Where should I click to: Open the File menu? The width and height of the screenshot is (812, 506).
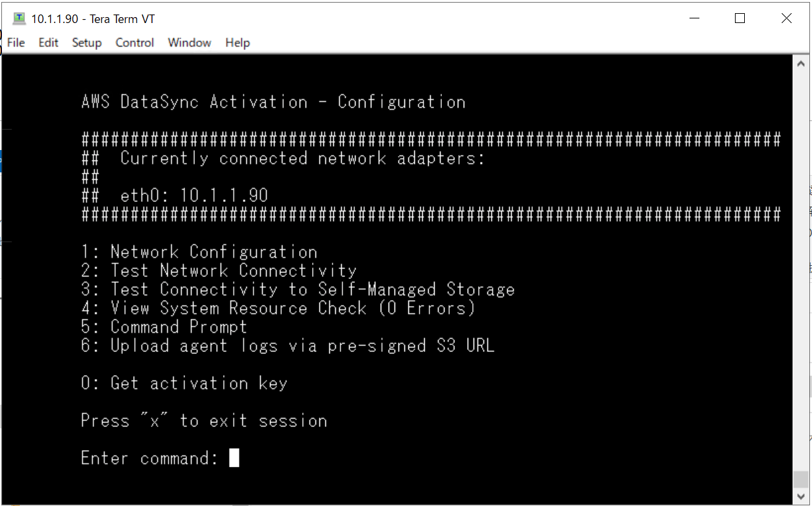[x=16, y=43]
